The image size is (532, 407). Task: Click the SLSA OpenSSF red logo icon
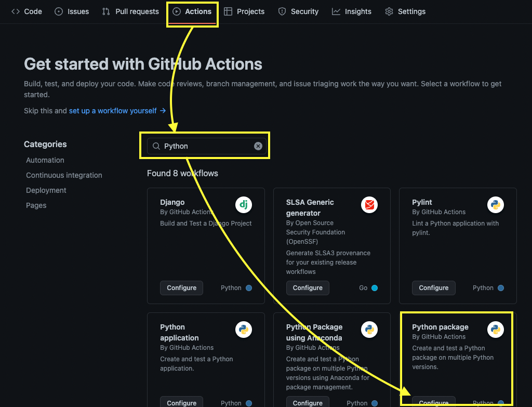369,205
